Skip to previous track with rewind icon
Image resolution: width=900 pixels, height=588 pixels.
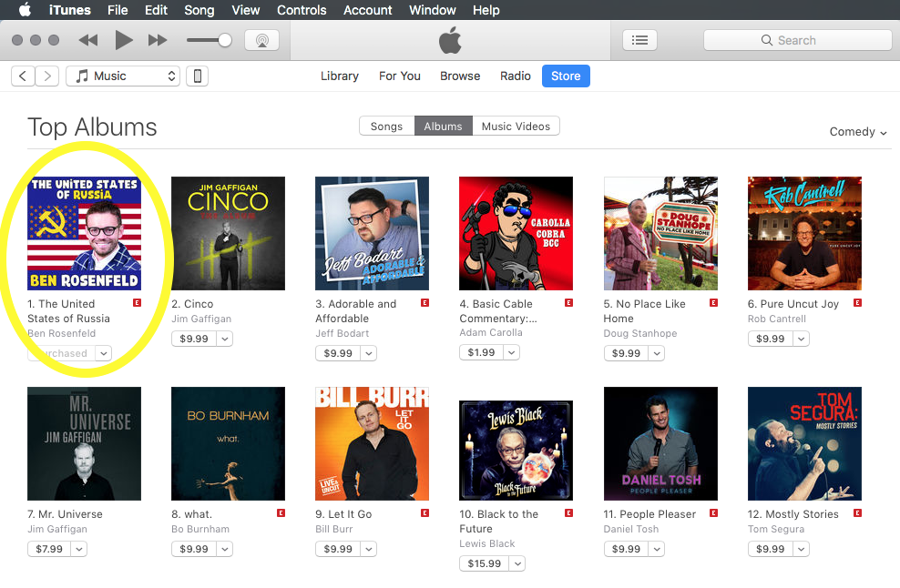(x=87, y=40)
